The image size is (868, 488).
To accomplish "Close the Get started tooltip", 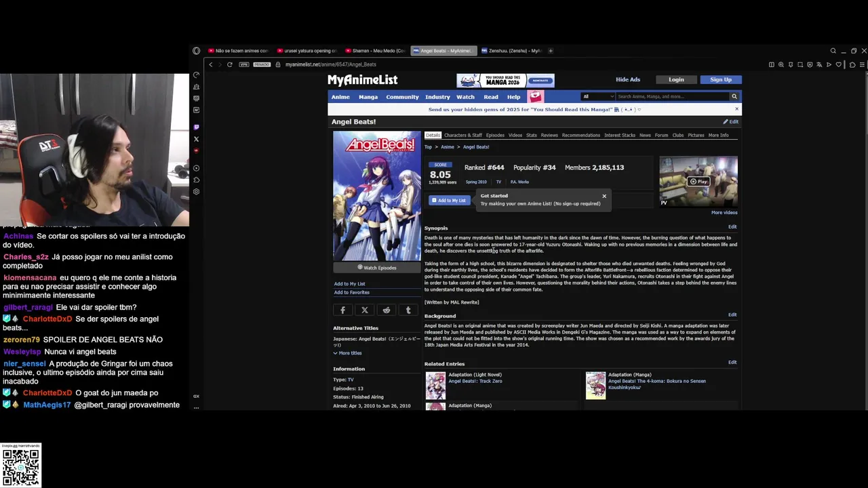I will click(604, 196).
